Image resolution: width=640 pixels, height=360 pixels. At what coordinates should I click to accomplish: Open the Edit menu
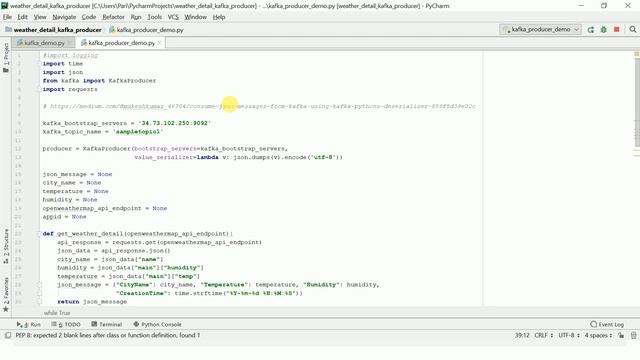[x=22, y=17]
